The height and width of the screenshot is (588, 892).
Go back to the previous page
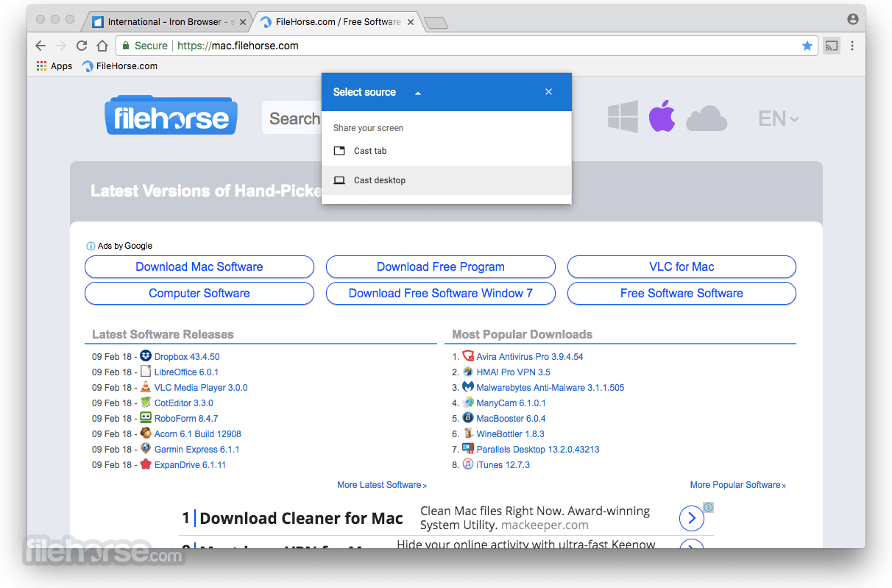[x=40, y=46]
